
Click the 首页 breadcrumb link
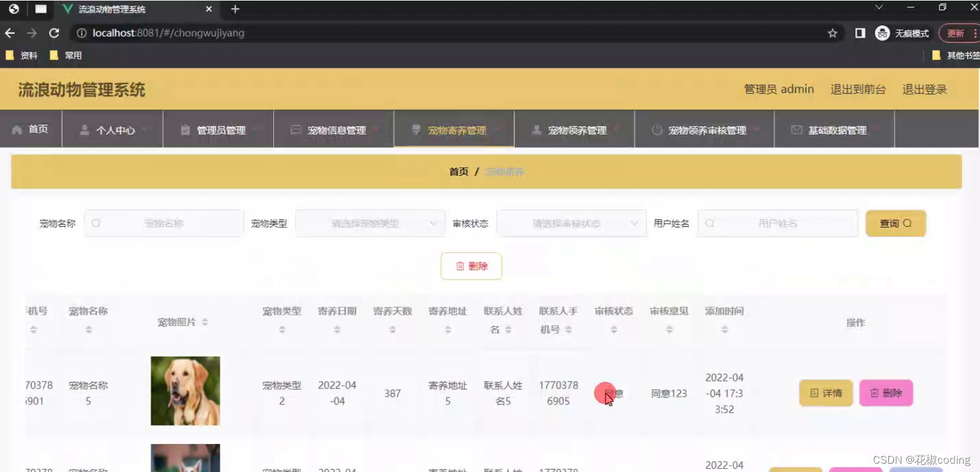458,171
